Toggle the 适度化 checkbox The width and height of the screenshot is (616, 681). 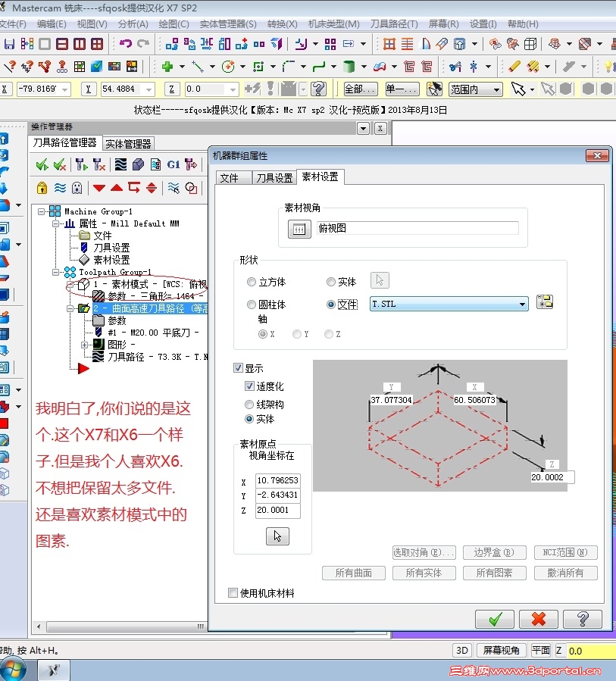coord(249,386)
